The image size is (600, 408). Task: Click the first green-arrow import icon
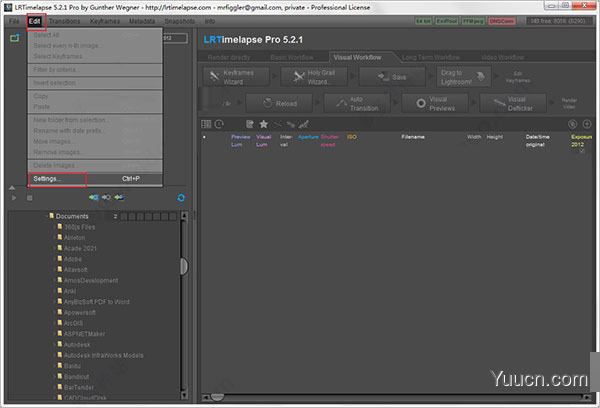tap(93, 197)
